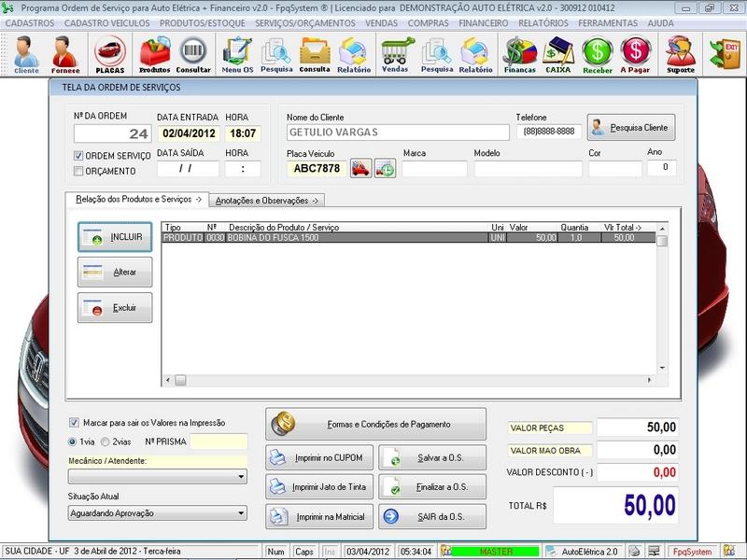Viewport: 747px width, 560px height.
Task: Click the Placa Veiculo field ABC7878
Action: 317,169
